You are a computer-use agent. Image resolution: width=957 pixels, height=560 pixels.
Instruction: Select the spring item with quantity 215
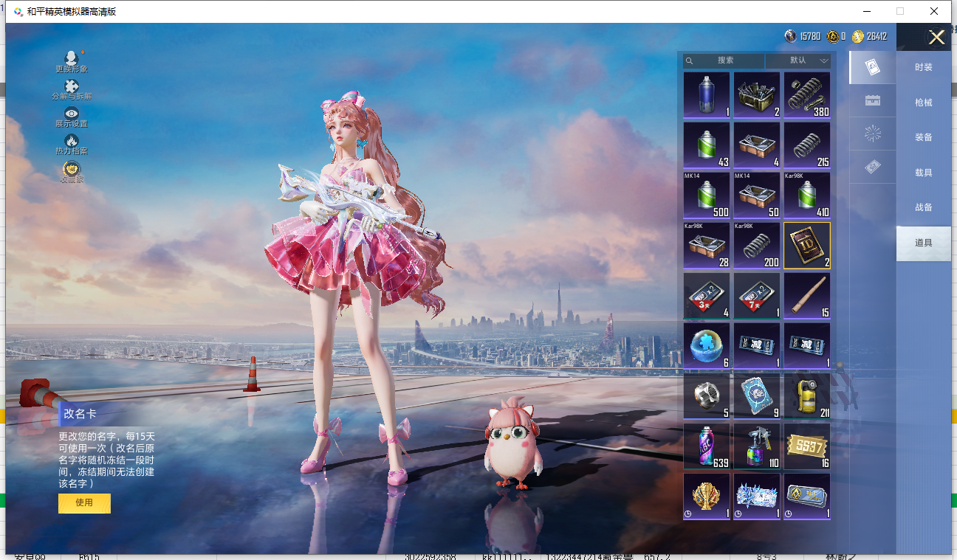(807, 145)
